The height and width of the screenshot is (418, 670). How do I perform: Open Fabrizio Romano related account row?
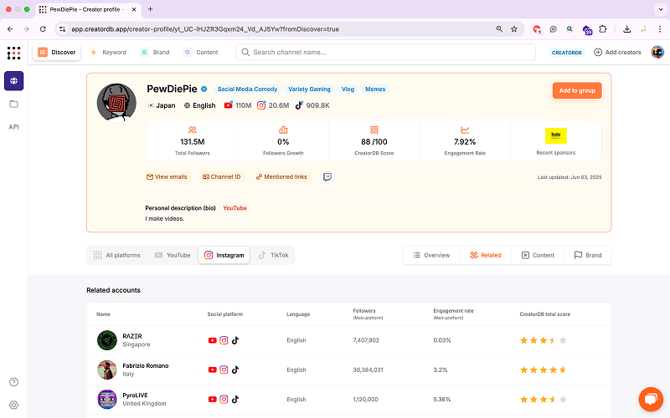[349, 370]
